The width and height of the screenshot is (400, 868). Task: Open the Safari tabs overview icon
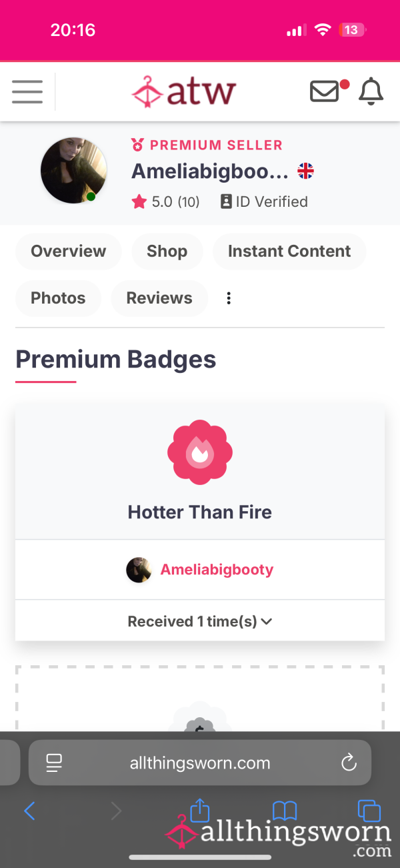369,811
